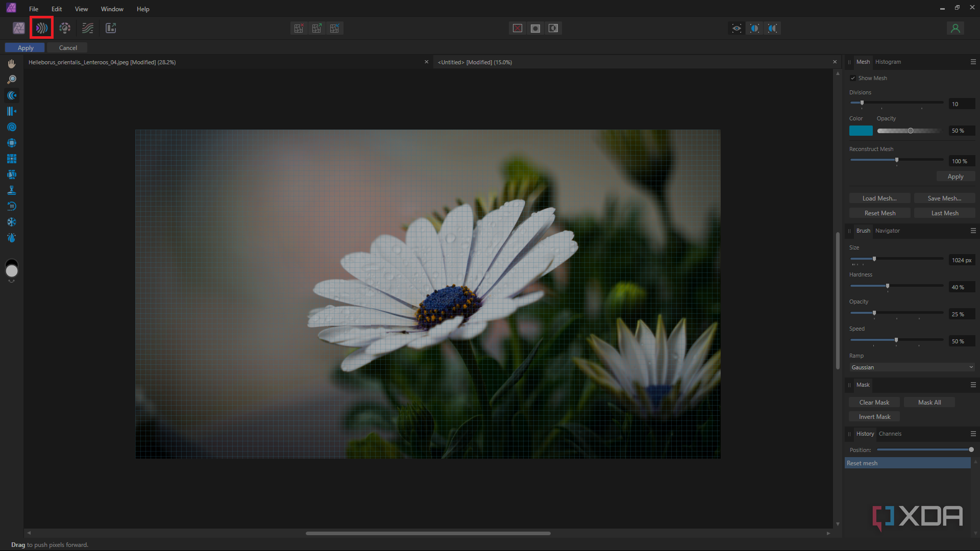Open the Mask panel options menu
This screenshot has width=980, height=551.
[973, 385]
